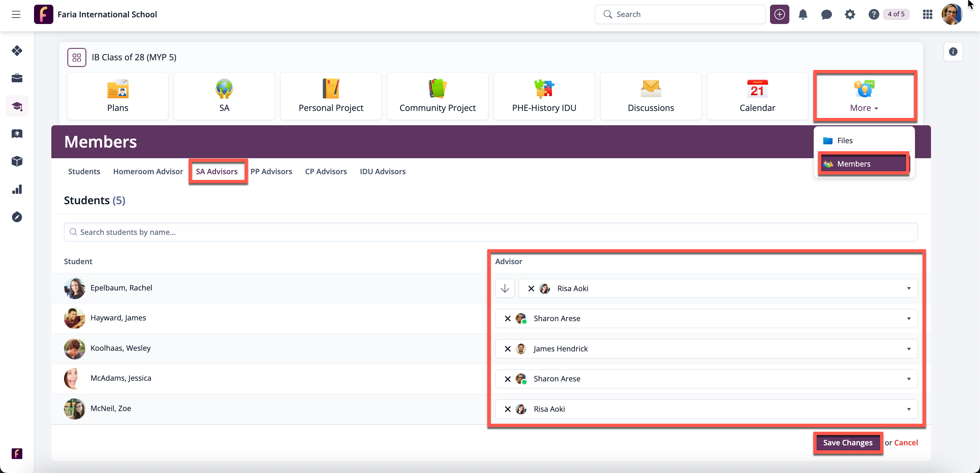Open the settings gear icon
The width and height of the screenshot is (980, 473).
pyautogui.click(x=850, y=14)
